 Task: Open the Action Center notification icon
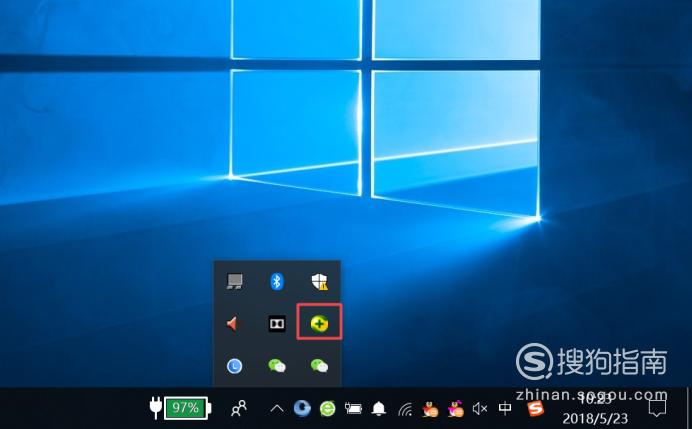(x=657, y=408)
